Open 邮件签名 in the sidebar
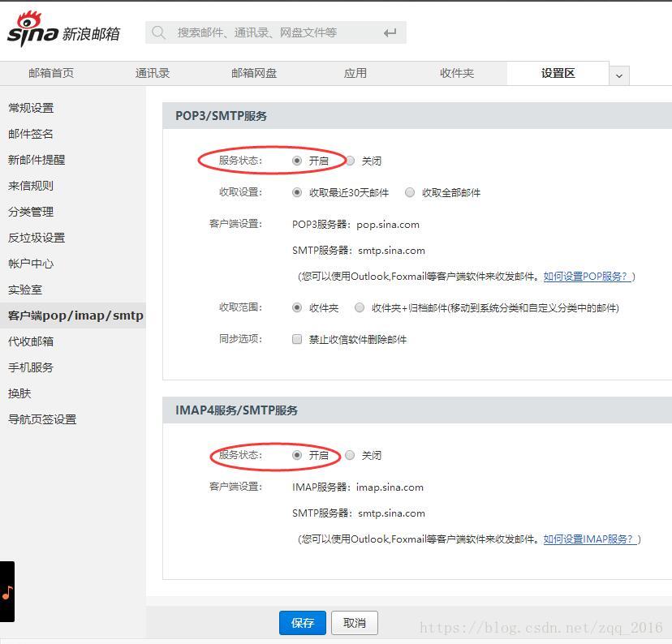The height and width of the screenshot is (644, 672). coord(31,134)
